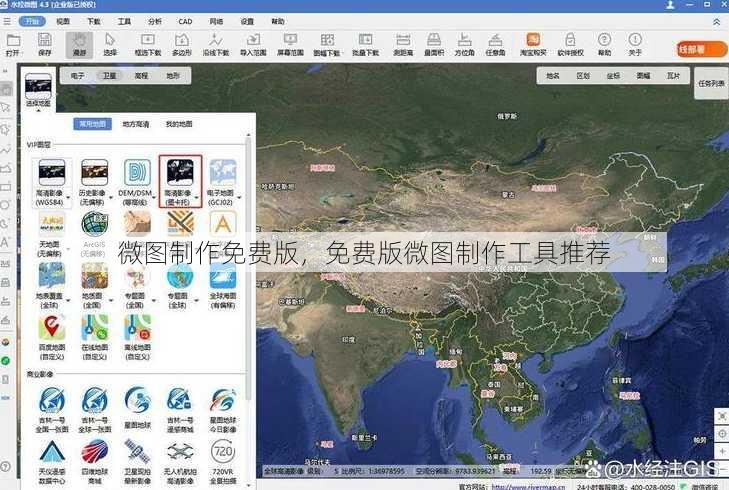Viewport: 729px width, 490px height.
Task: Expand dropdown arrow beside 高清影像 (墨卡托)
Action: (x=197, y=198)
